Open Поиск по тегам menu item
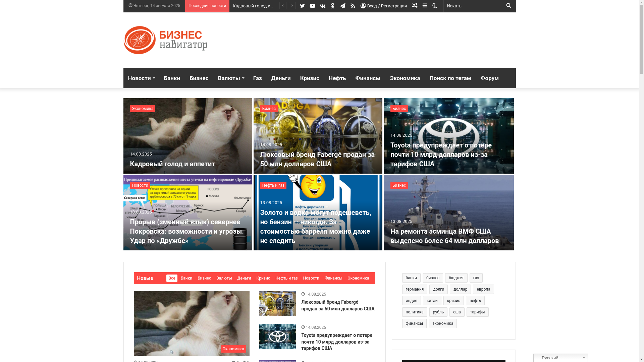 450,78
